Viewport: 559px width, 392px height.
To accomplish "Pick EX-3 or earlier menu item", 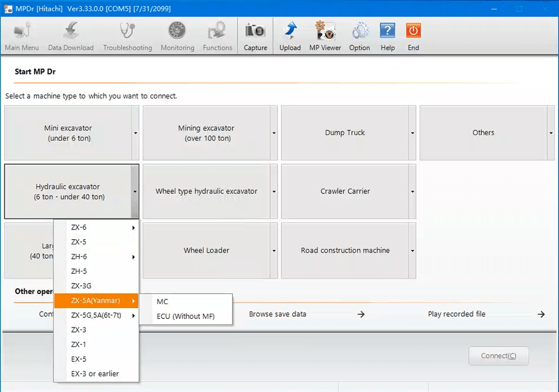I will (x=95, y=374).
